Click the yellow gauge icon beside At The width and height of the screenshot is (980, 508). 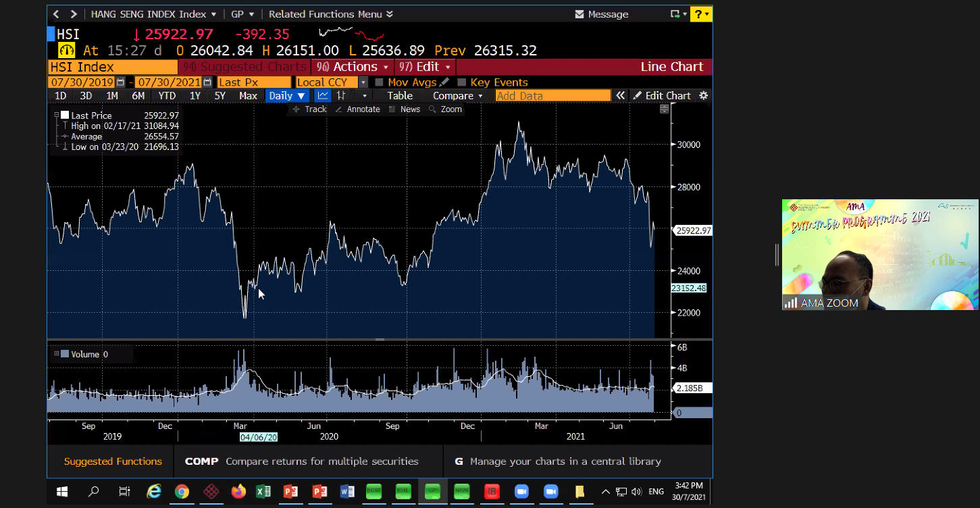coord(66,51)
